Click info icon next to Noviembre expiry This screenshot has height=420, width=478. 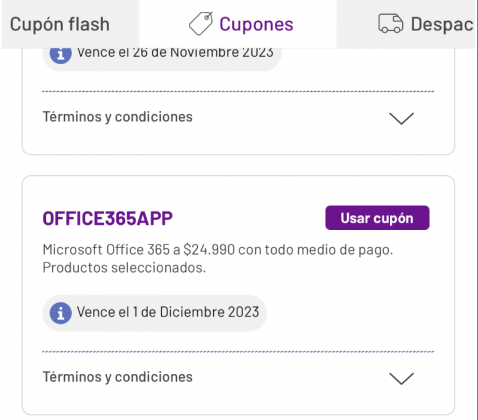tap(60, 55)
